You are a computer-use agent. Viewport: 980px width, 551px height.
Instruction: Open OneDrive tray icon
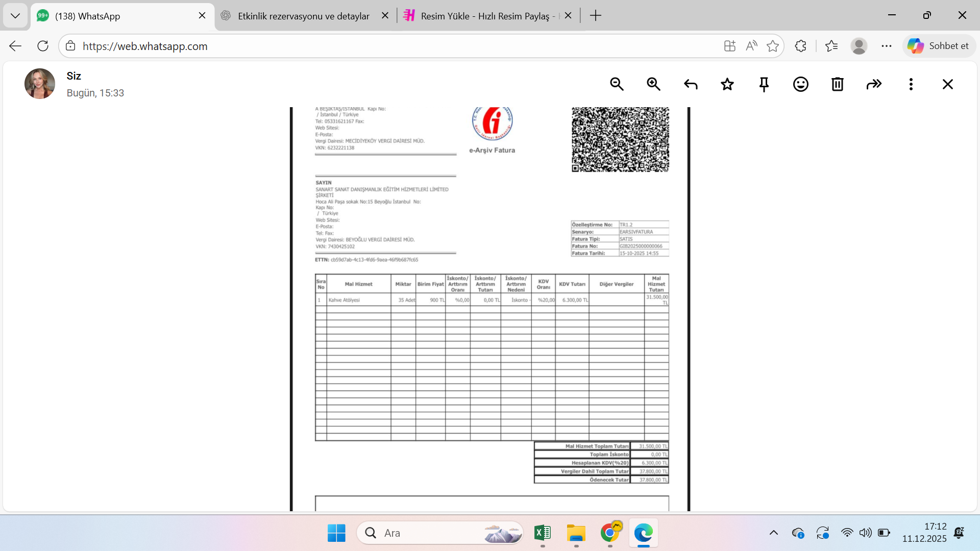(x=798, y=533)
